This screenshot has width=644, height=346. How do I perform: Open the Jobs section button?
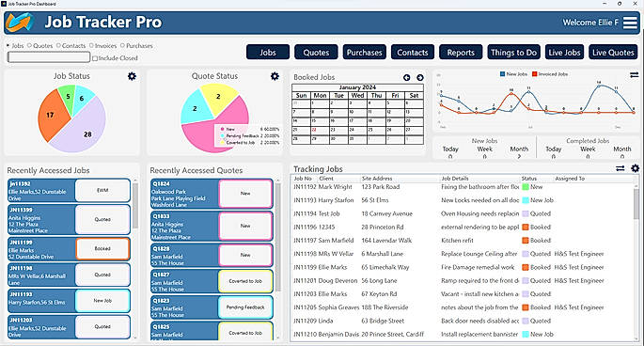pyautogui.click(x=268, y=53)
